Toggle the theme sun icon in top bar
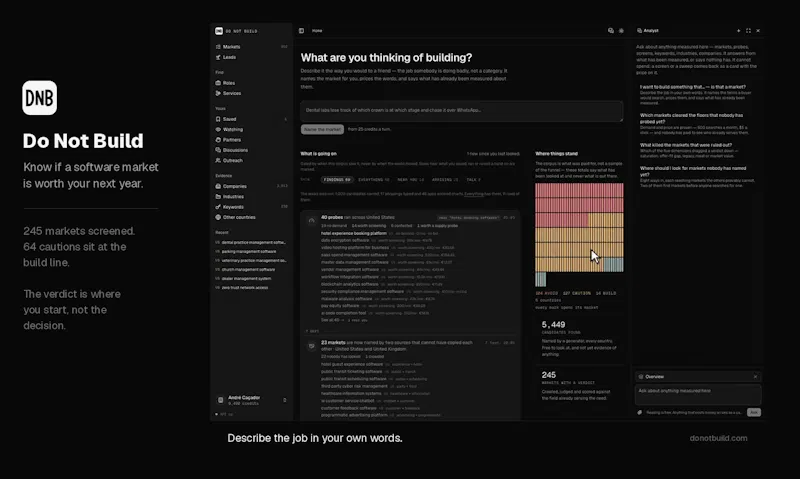The image size is (800, 479). (621, 31)
